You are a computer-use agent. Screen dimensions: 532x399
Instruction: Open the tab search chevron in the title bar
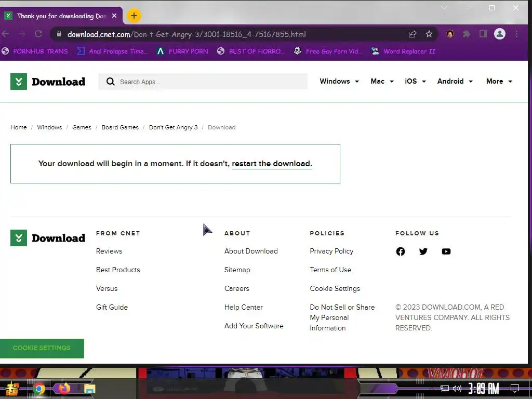444,8
